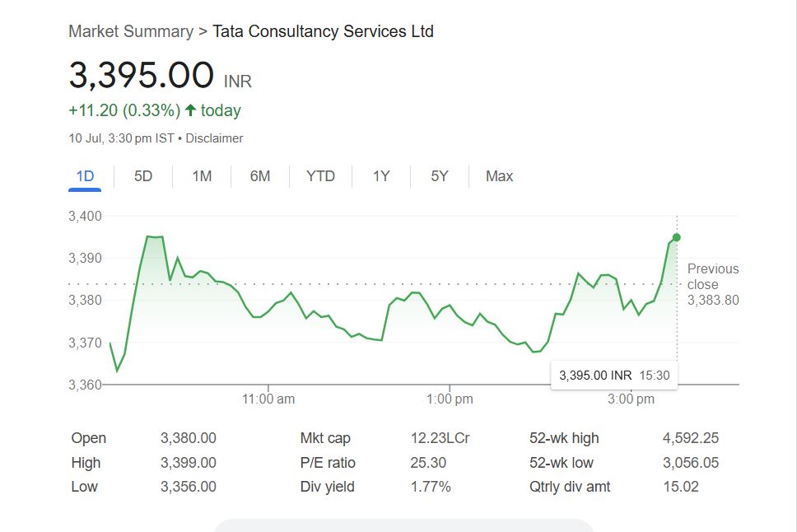Click the 1:00 pm axis marker
797x532 pixels.
[x=450, y=399]
